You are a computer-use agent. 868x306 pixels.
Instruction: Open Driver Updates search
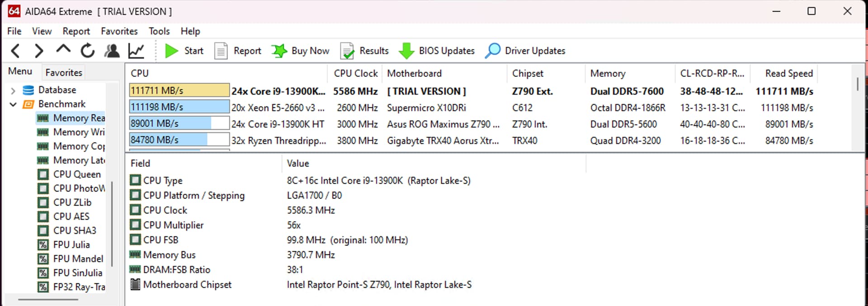pos(525,51)
